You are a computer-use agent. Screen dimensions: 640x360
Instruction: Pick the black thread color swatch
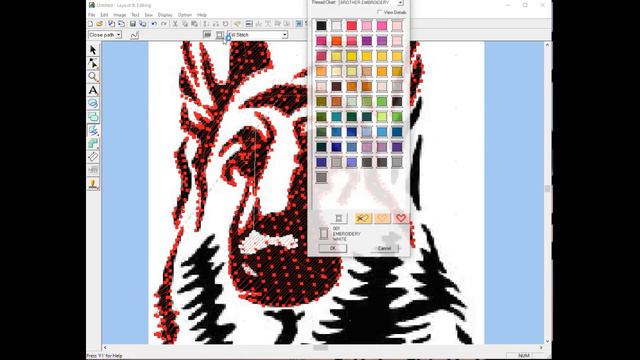[321, 26]
